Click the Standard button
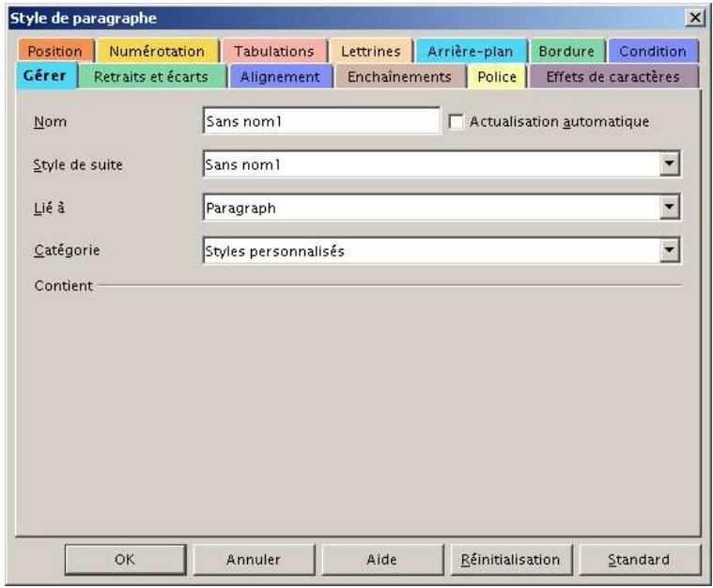Screen dimensions: 713x588 click(639, 559)
